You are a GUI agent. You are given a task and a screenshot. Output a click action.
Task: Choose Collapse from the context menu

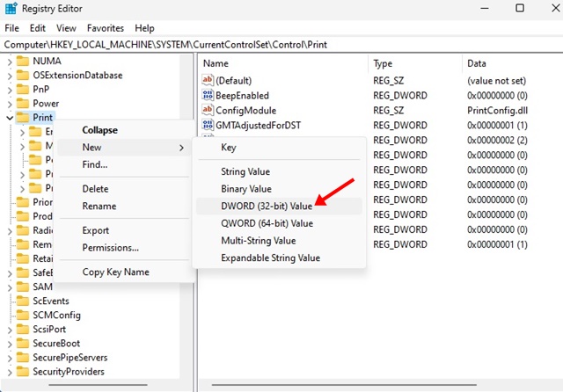[123, 130]
